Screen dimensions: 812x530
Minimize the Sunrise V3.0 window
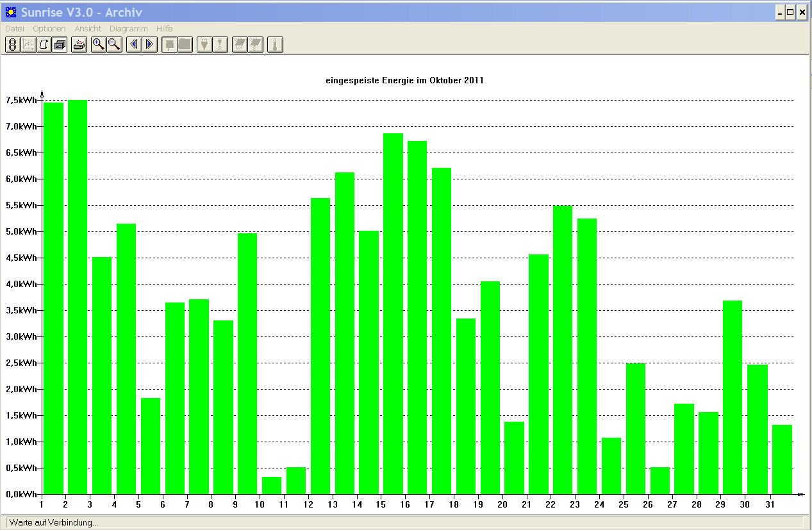click(x=780, y=12)
